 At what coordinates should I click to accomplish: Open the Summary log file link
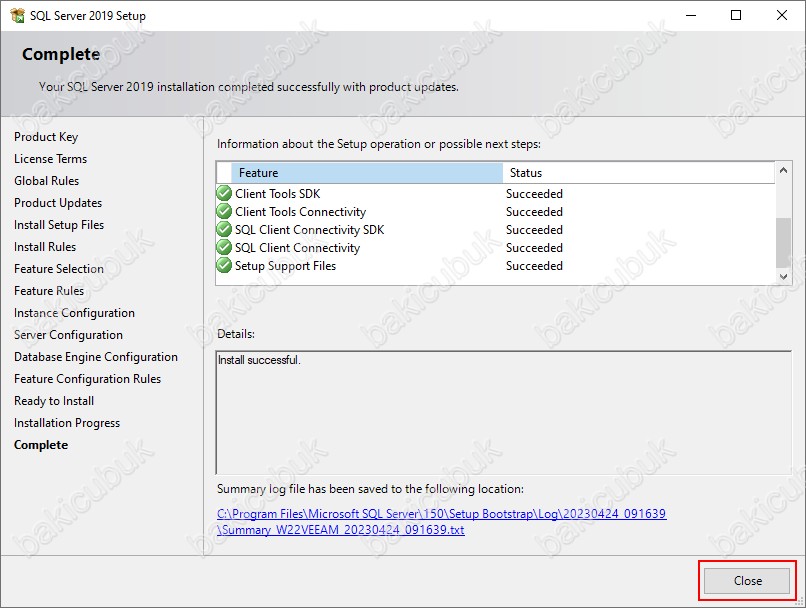coord(442,522)
